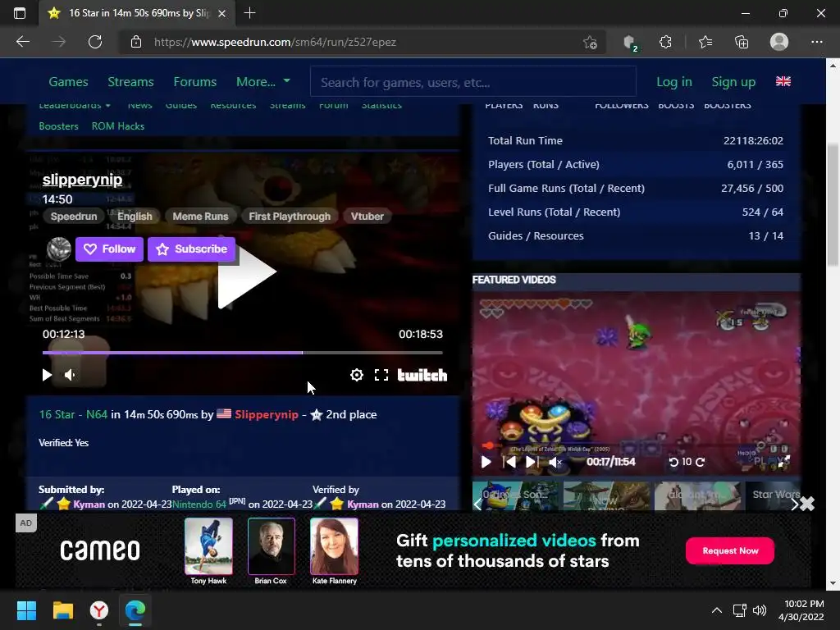
Task: Close the featured videos widget
Action: [807, 504]
